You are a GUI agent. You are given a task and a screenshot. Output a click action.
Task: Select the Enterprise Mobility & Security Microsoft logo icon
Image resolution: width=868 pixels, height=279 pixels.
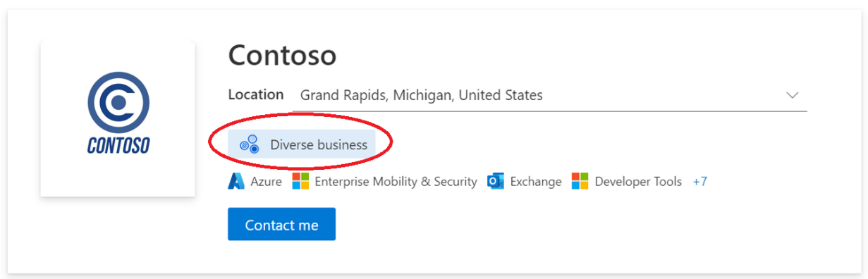301,182
